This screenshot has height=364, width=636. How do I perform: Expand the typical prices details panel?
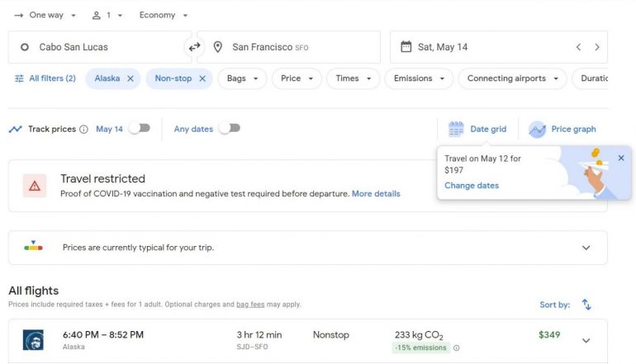(586, 248)
